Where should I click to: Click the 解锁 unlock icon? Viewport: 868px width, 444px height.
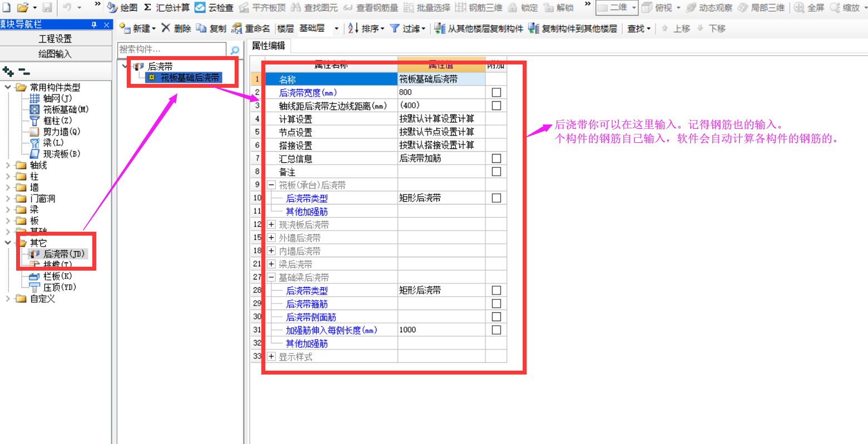click(x=558, y=7)
